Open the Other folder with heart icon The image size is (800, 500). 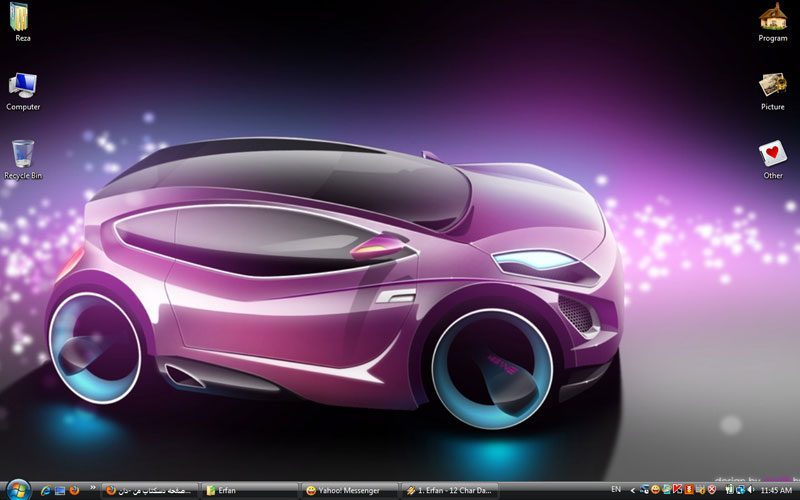click(772, 154)
